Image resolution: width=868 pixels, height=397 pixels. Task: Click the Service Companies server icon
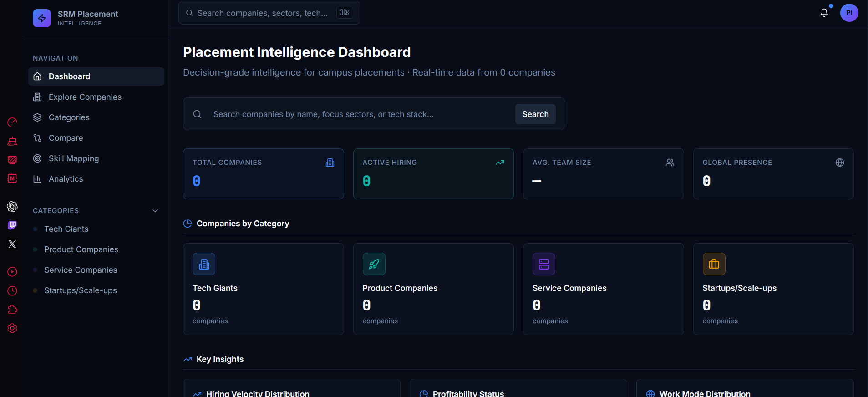[x=544, y=264]
